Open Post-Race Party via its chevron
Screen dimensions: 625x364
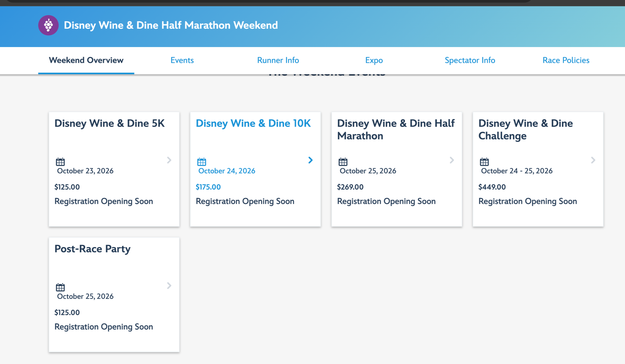[169, 286]
